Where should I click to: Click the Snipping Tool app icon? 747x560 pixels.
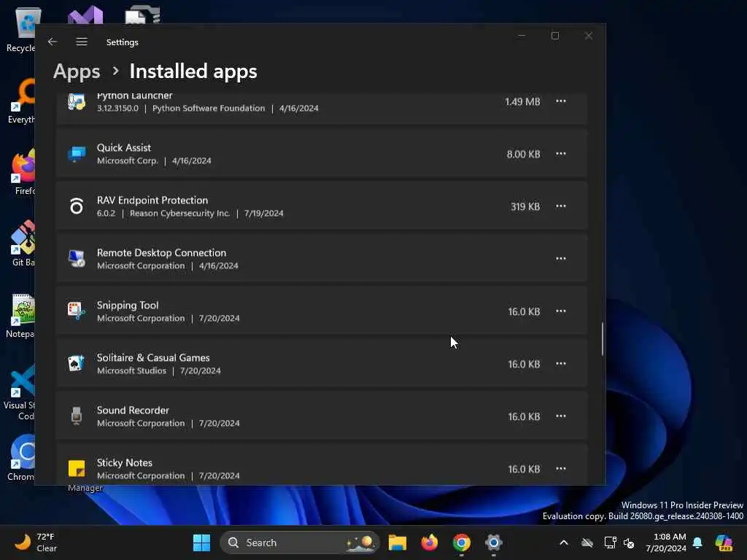(76, 311)
